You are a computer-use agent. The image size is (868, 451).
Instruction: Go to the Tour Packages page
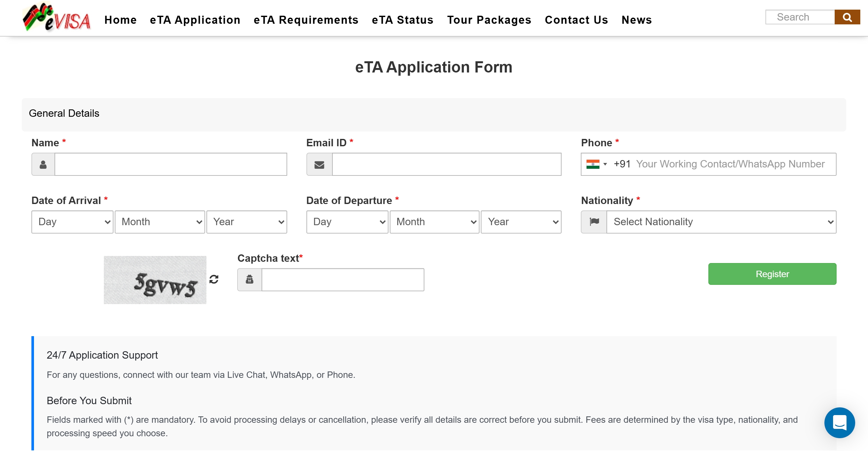[488, 20]
